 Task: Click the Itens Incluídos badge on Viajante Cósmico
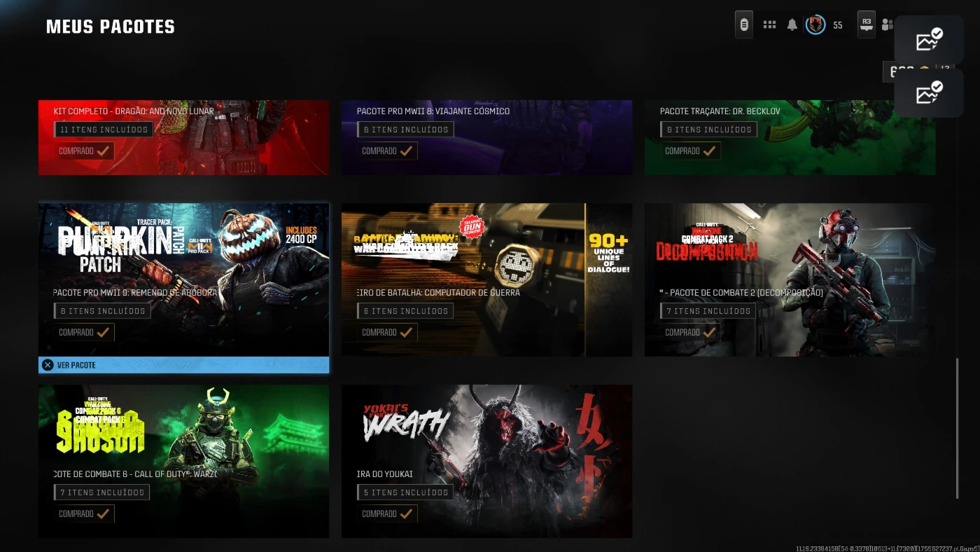(x=405, y=130)
